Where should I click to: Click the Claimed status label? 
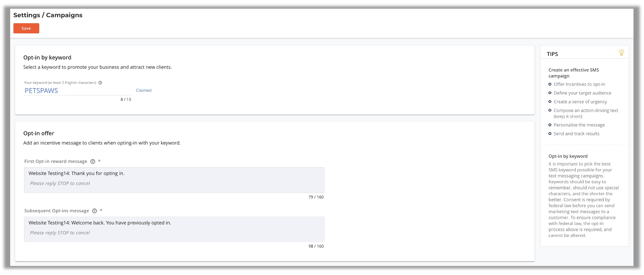(x=144, y=90)
